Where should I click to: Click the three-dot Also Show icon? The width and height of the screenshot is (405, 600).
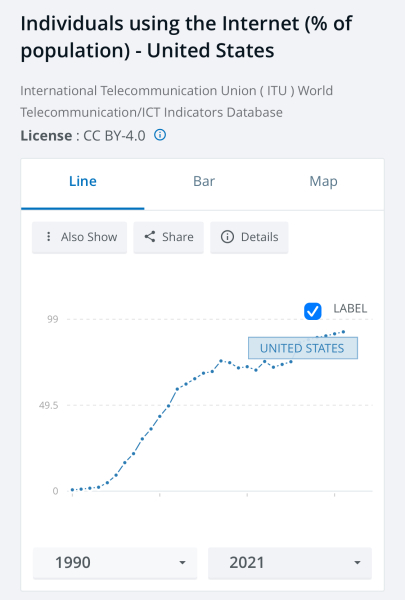[x=48, y=237]
